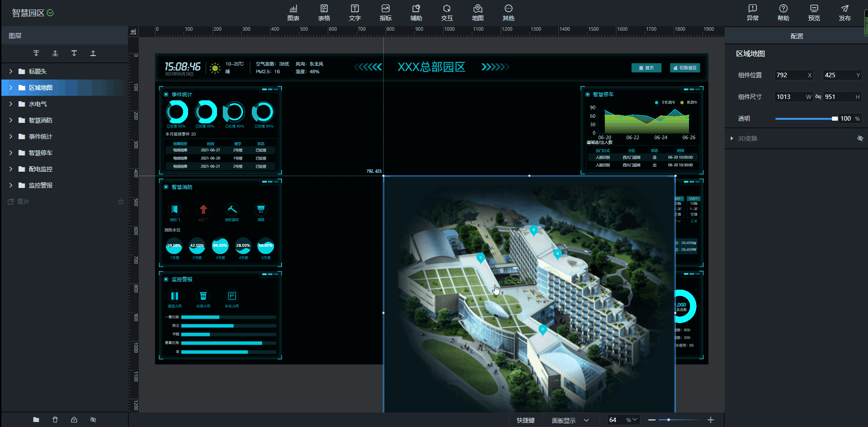Create new folder group in layer panel
This screenshot has width=868, height=427.
tap(36, 420)
